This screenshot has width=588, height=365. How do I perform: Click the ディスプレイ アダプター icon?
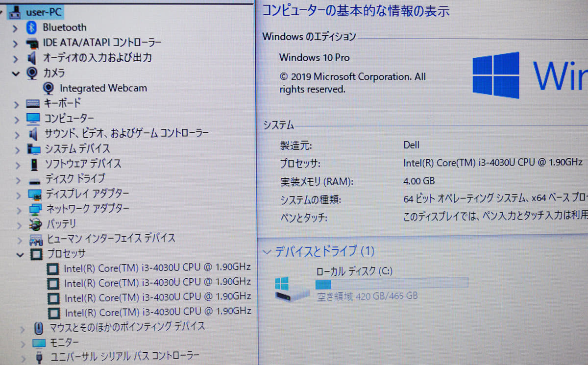point(35,194)
